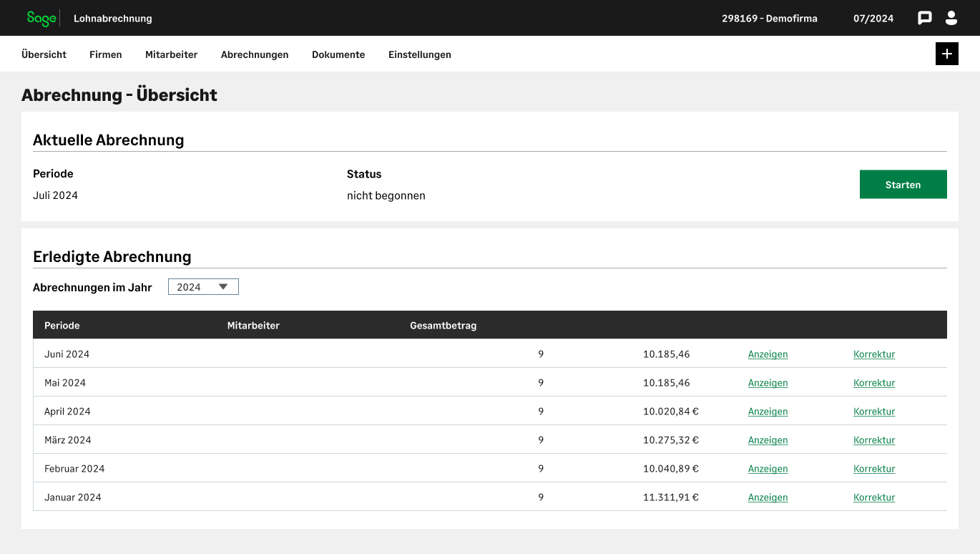The image size is (980, 554).
Task: Select company 298169 - Demofirma in header
Action: tap(769, 19)
